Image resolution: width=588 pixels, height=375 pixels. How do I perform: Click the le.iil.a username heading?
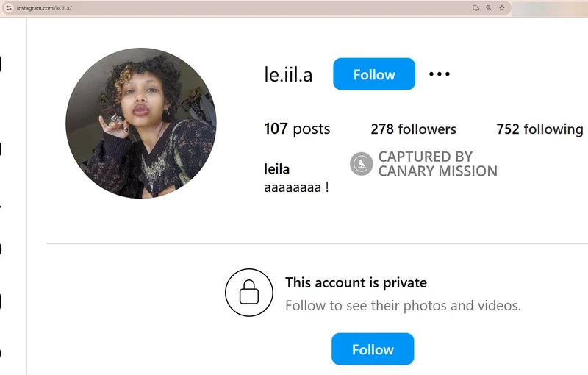288,74
